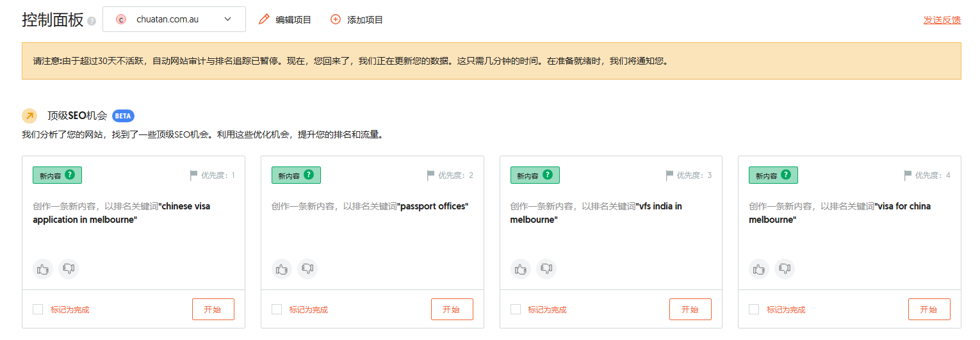Click 添加项目 to add a project
Screen dimensions: 980x340
[x=357, y=20]
